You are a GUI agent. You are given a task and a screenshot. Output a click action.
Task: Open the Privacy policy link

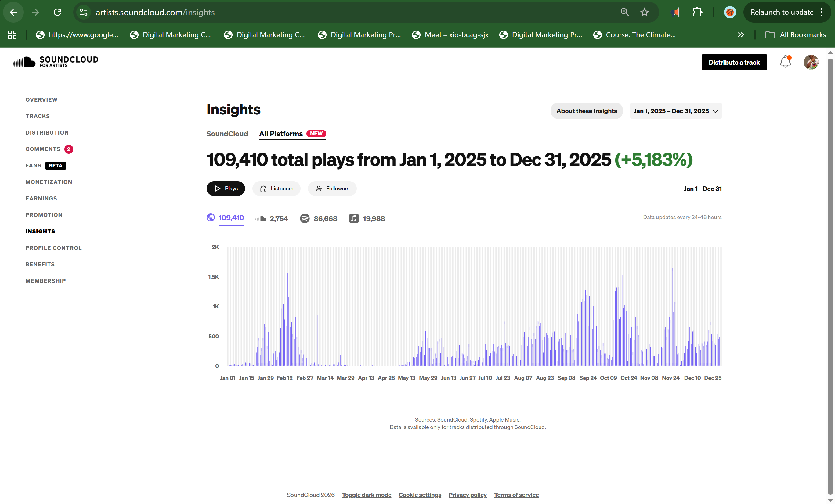(x=467, y=495)
